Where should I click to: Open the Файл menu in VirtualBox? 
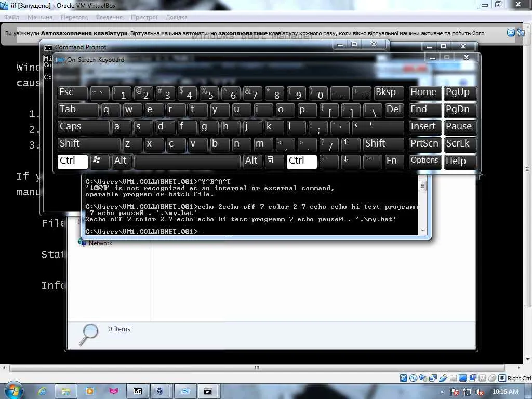click(11, 17)
